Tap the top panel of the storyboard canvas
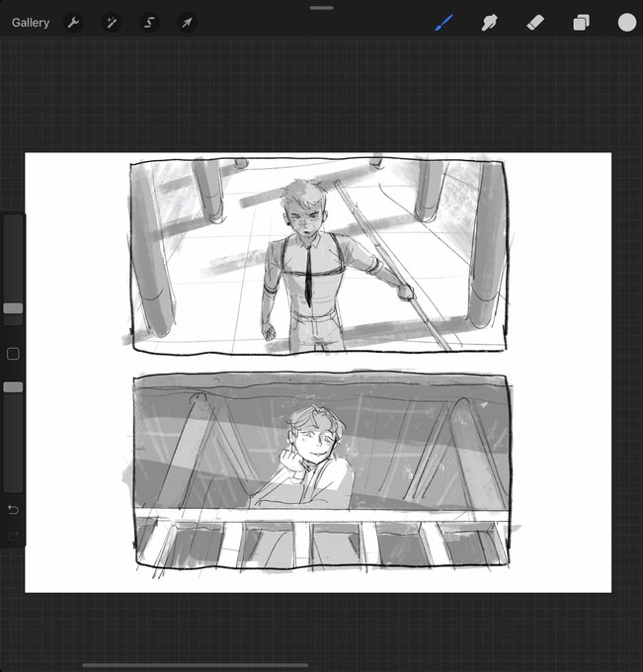 [320, 257]
